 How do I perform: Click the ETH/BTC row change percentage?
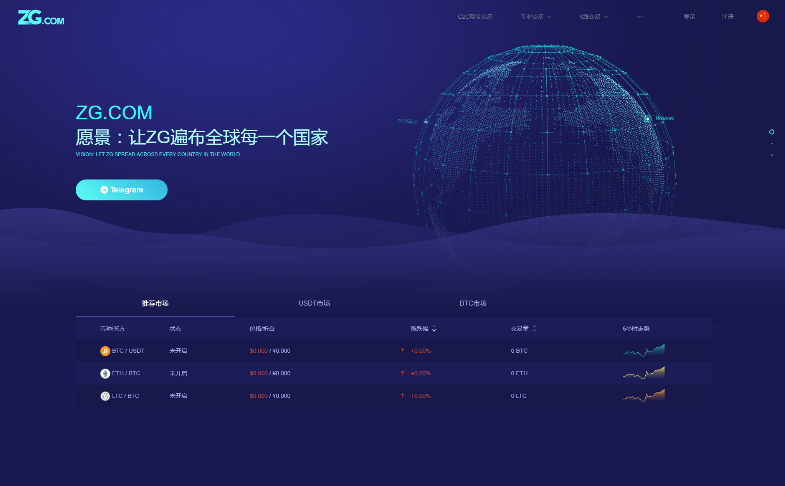coord(421,373)
